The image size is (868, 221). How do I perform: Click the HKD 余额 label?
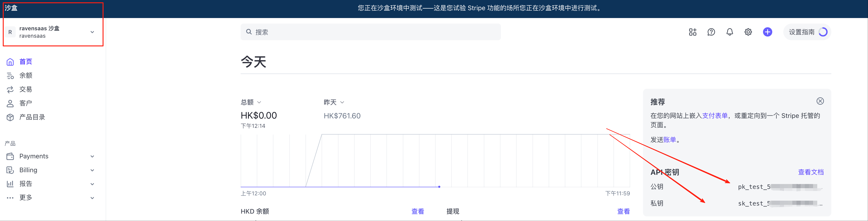pyautogui.click(x=255, y=212)
